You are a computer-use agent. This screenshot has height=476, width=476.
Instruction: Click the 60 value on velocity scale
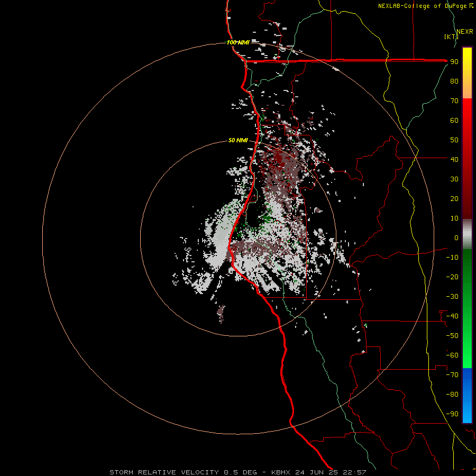point(454,120)
